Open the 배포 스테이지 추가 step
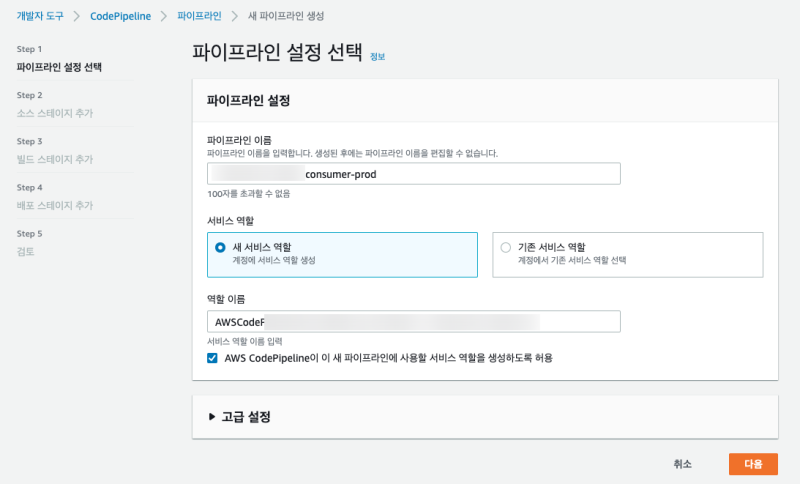Viewport: 800px width, 484px height. (55, 206)
